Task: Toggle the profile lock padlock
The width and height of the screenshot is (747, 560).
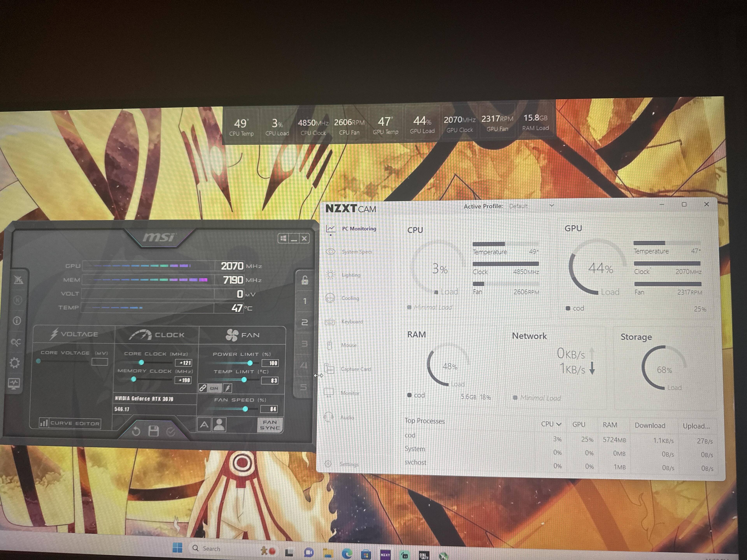Action: tap(305, 280)
